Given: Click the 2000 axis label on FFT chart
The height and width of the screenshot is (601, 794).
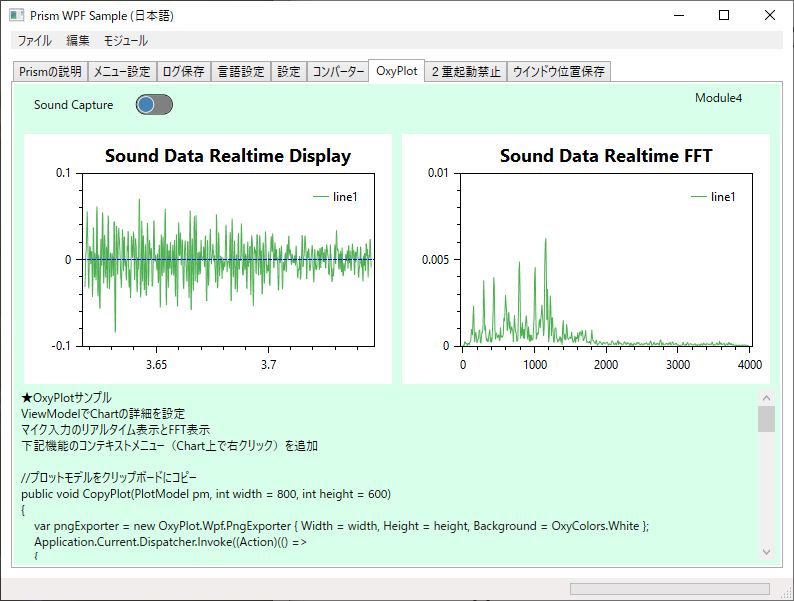Looking at the screenshot, I should [x=606, y=365].
